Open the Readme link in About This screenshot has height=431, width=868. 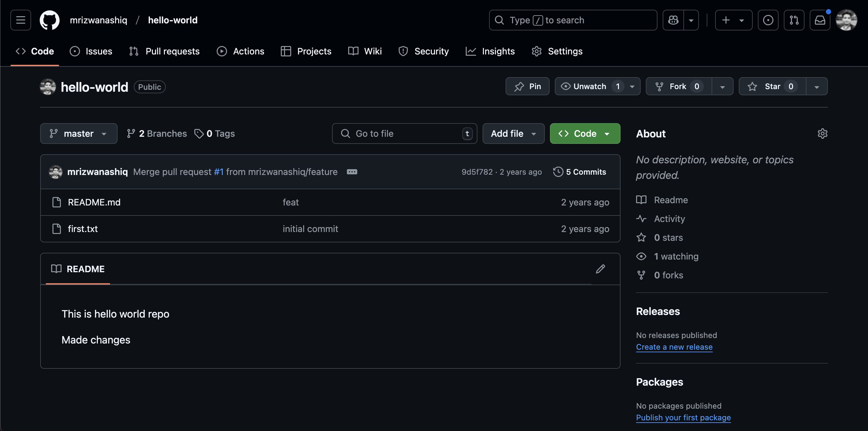(x=662, y=200)
